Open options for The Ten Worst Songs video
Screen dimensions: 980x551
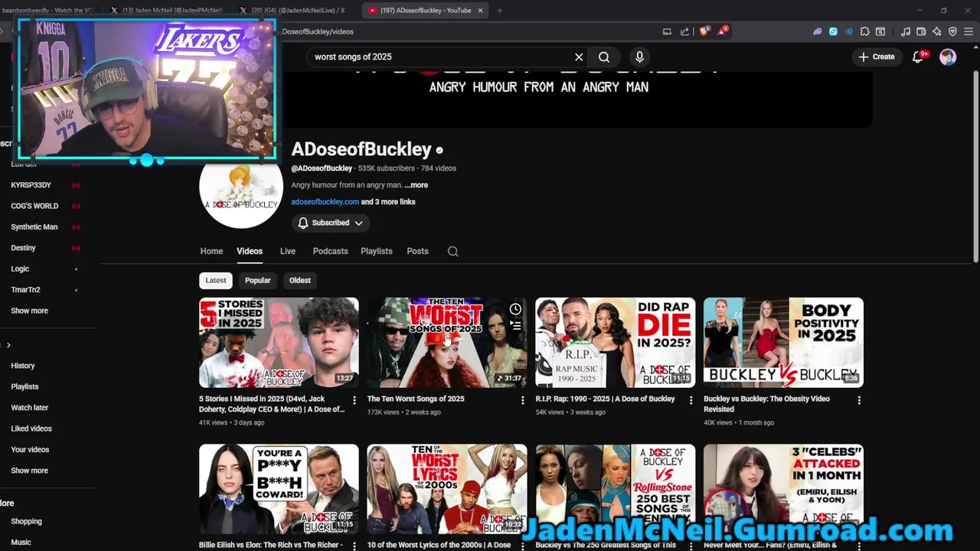coord(522,400)
